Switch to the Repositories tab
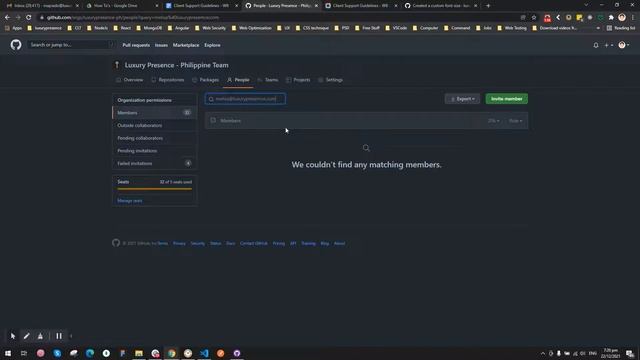640x360 pixels. [x=168, y=80]
